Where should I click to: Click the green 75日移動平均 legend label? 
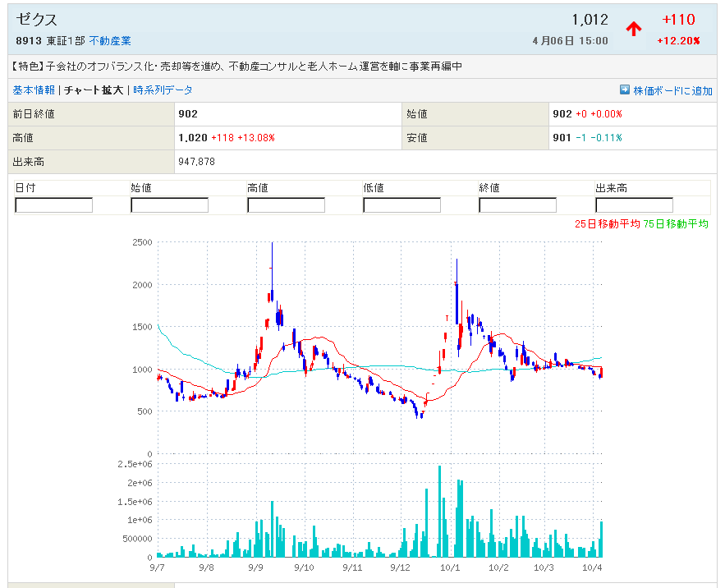(675, 224)
